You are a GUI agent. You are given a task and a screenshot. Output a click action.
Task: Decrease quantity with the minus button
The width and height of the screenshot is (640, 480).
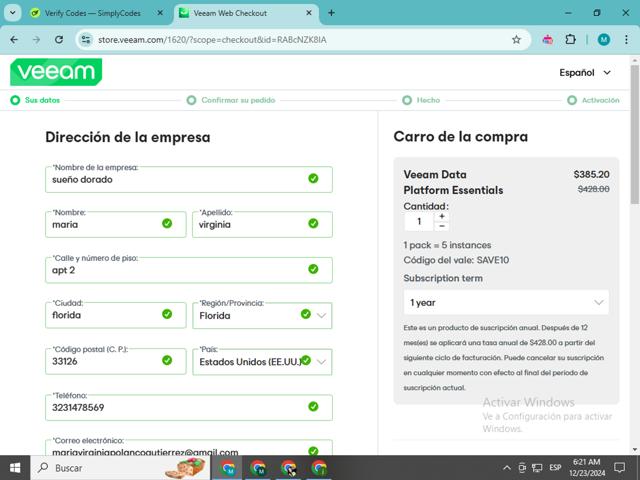[442, 226]
